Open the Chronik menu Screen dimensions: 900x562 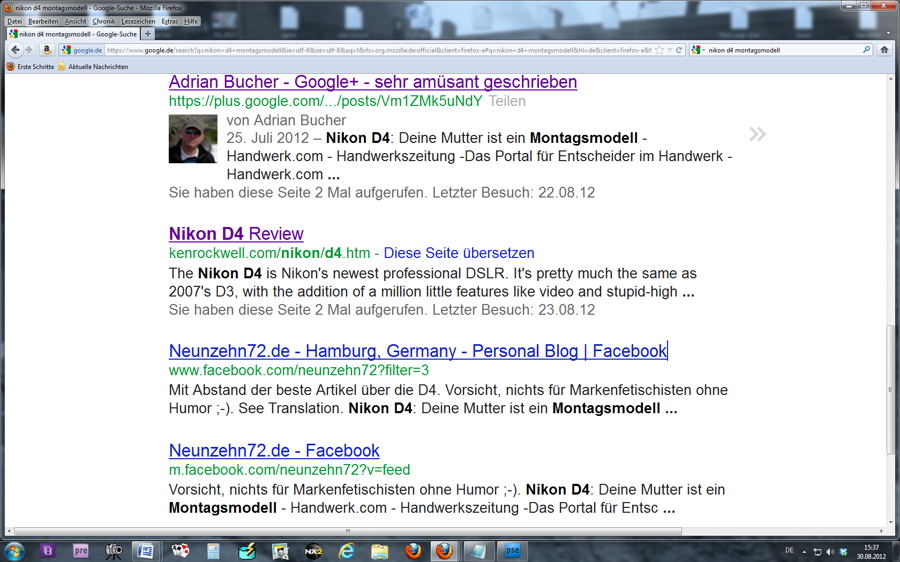tap(103, 21)
